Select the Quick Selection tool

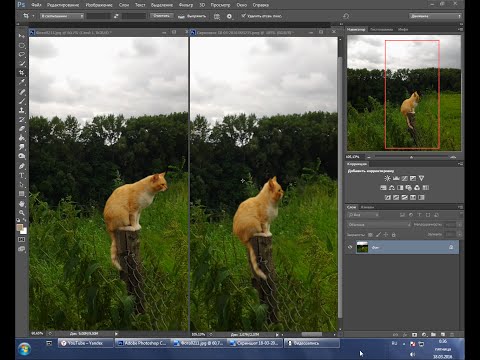click(x=22, y=63)
